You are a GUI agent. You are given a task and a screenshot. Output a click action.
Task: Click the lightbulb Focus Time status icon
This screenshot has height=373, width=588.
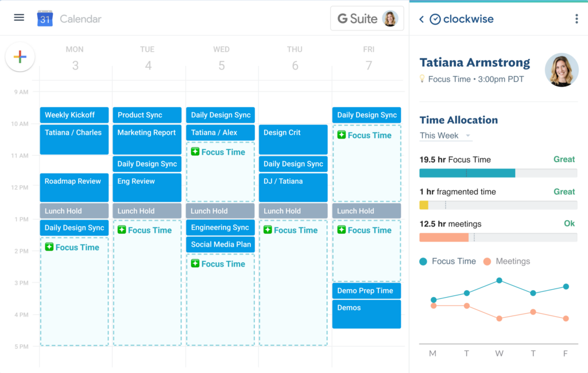422,79
